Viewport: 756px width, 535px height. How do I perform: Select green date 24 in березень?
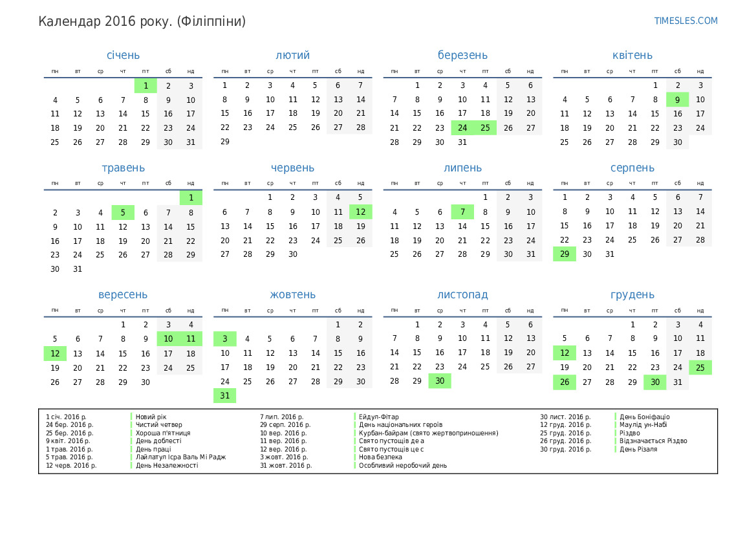pyautogui.click(x=462, y=128)
